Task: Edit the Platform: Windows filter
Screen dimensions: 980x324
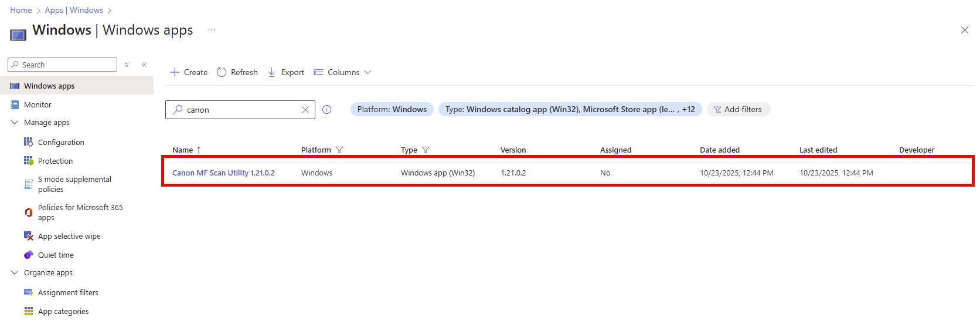Action: (392, 109)
